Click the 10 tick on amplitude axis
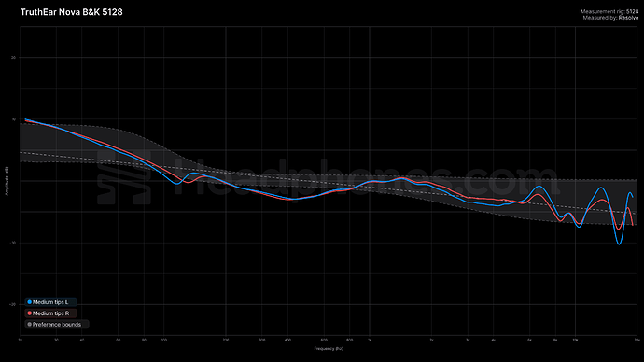The image size is (644, 362). coord(14,119)
